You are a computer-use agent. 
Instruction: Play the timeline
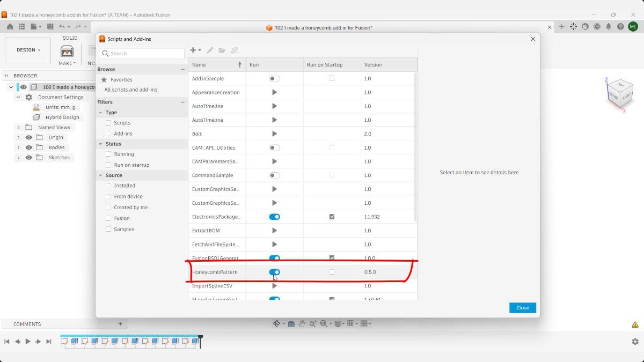point(28,342)
